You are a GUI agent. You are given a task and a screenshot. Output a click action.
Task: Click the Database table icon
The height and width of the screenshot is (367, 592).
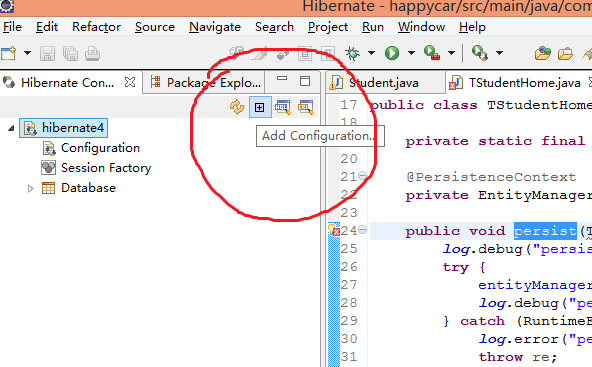point(48,188)
